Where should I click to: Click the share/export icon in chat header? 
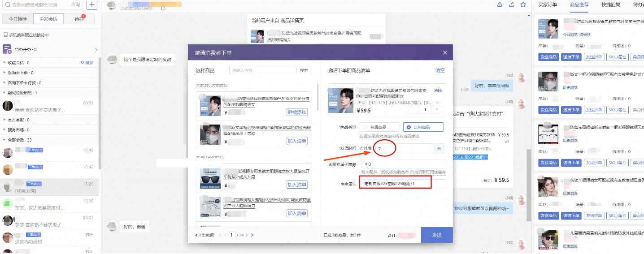[512, 4]
